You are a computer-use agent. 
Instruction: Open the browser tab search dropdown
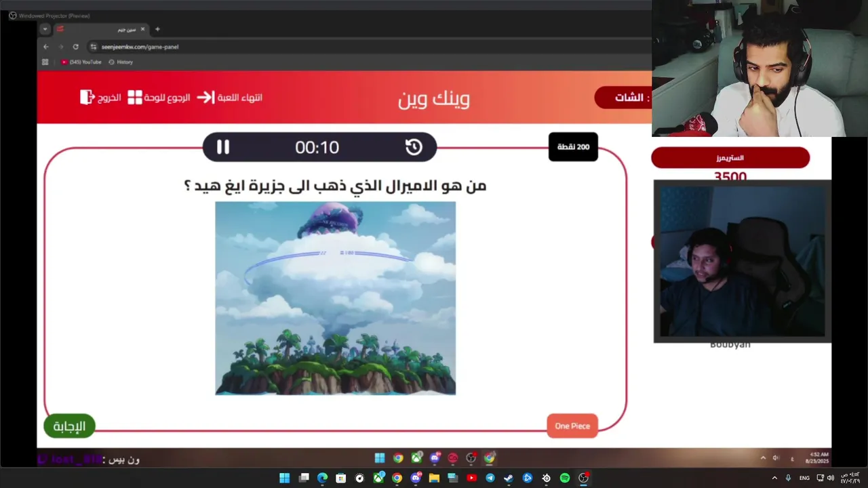(45, 29)
